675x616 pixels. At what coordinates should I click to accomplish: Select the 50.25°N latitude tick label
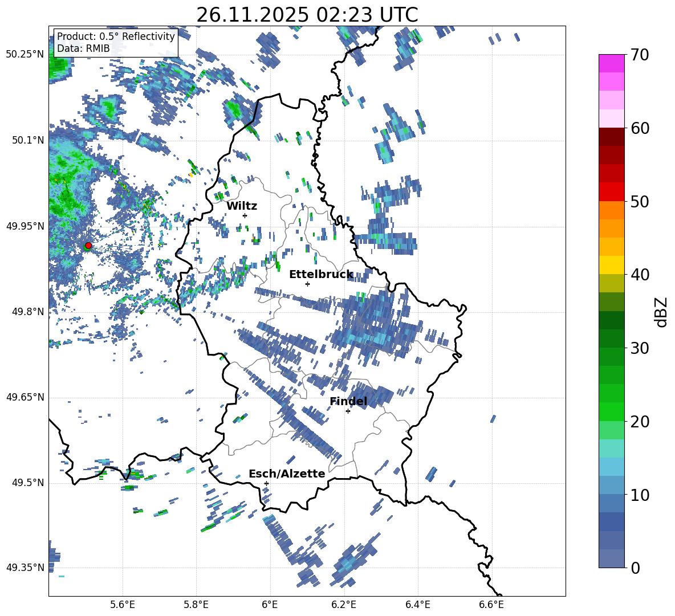click(x=25, y=55)
